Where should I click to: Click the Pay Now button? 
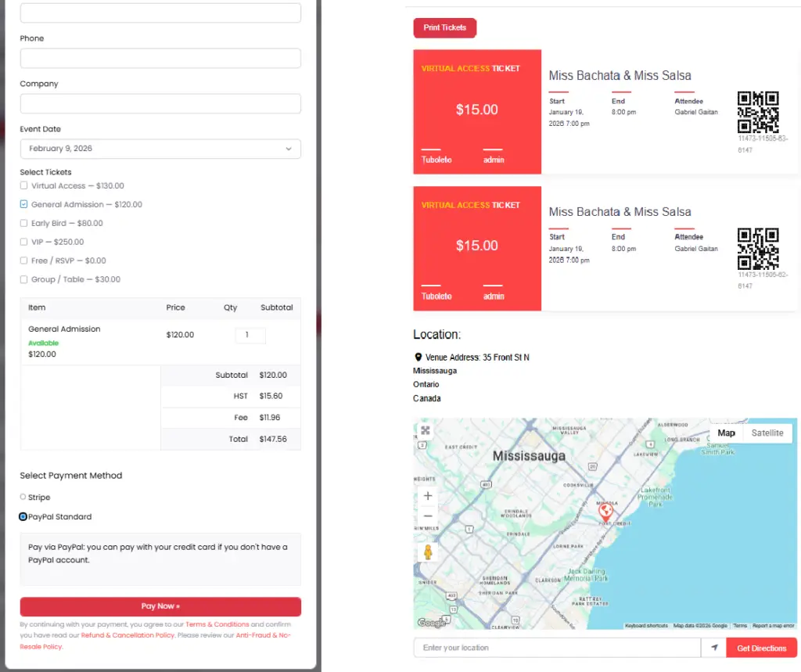point(160,606)
